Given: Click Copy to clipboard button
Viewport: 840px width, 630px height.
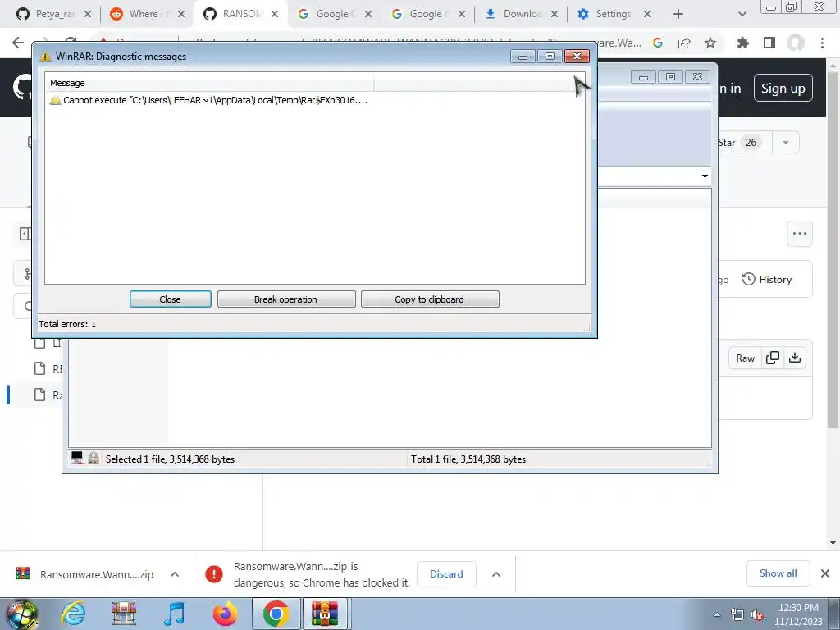Looking at the screenshot, I should (430, 299).
